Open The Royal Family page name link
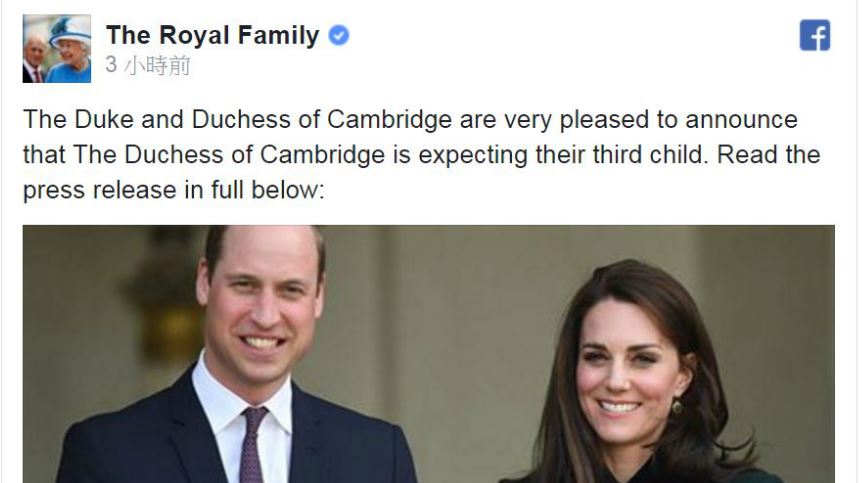Screen dimensions: 864x483 coord(213,35)
